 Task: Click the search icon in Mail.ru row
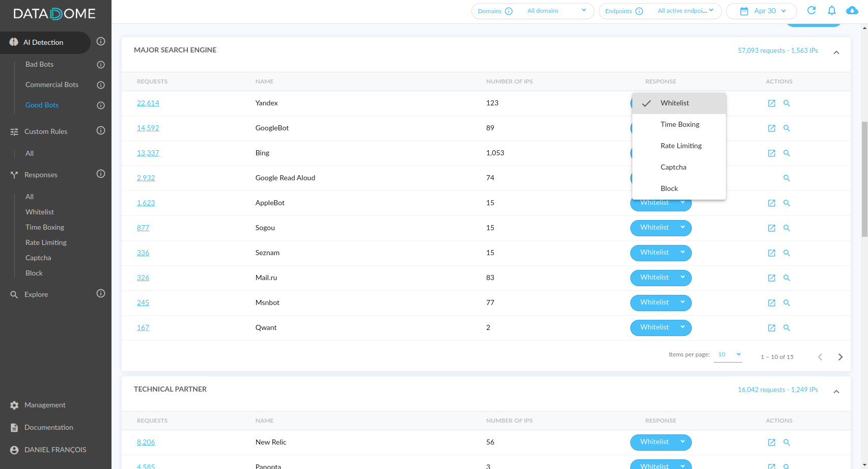(787, 278)
